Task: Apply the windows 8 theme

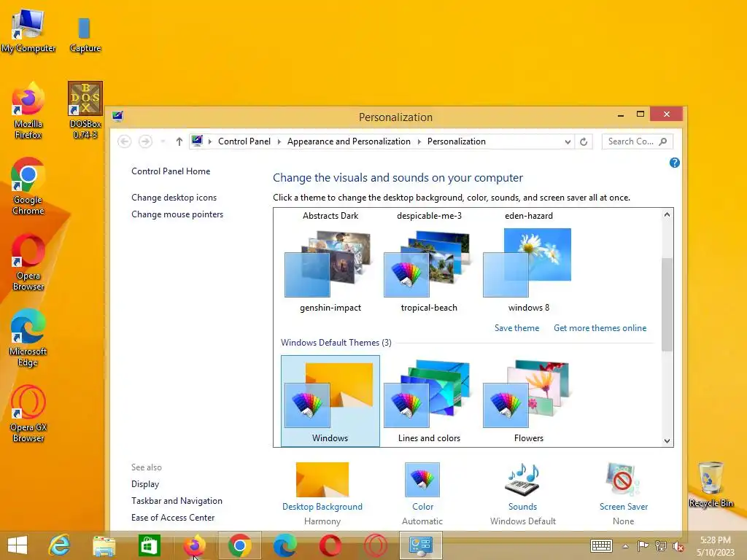Action: [x=528, y=271]
